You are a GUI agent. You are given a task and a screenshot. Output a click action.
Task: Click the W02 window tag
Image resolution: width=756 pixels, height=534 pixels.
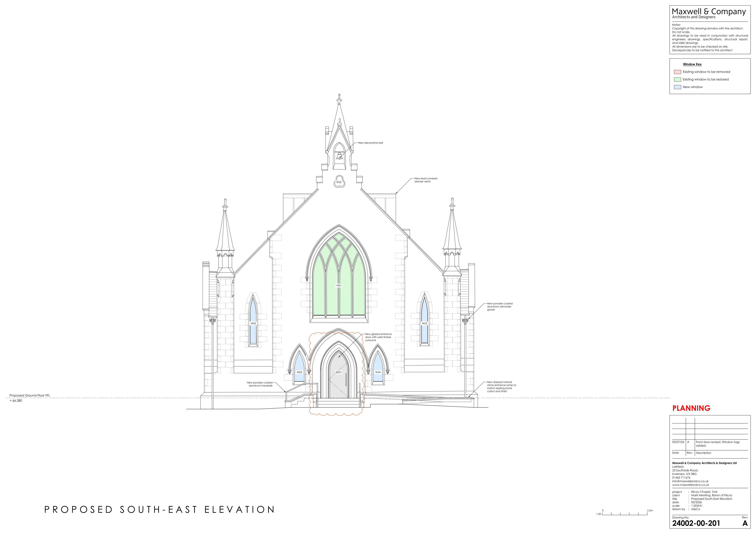(x=299, y=372)
